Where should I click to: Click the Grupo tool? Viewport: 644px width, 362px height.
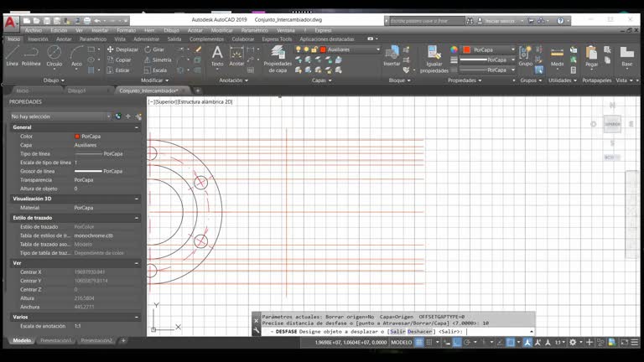coord(525,56)
